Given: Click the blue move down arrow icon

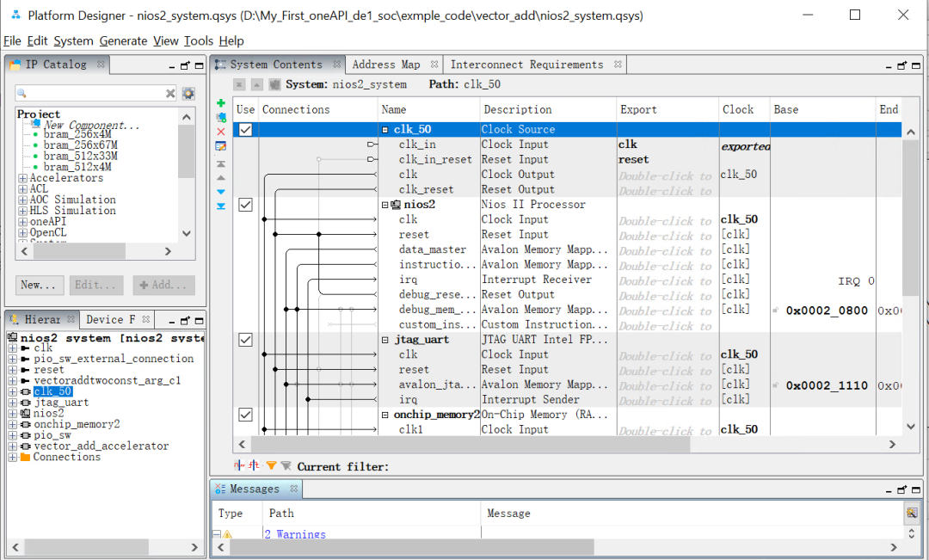Looking at the screenshot, I should (221, 192).
